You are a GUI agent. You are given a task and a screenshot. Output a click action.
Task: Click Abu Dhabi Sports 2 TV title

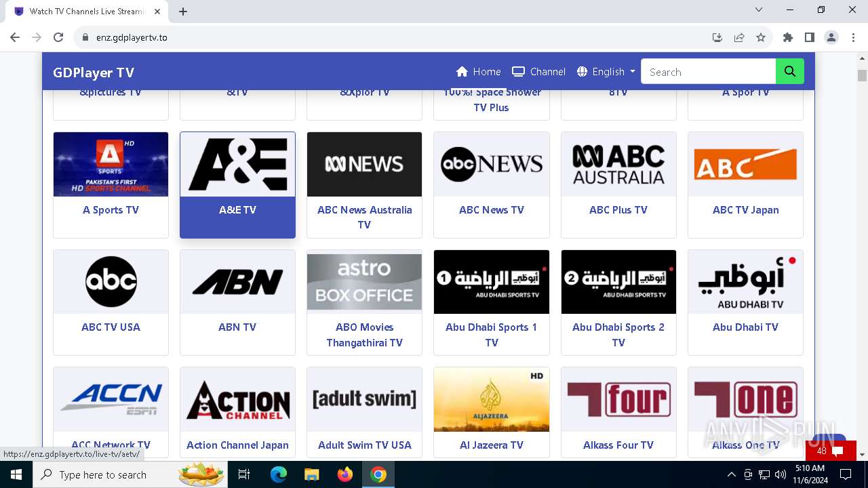coord(618,335)
